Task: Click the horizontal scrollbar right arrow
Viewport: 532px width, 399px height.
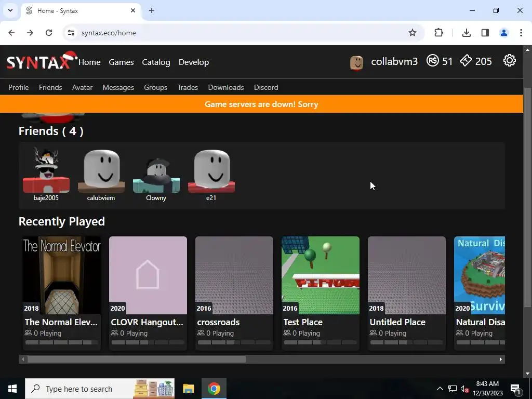Action: point(501,359)
